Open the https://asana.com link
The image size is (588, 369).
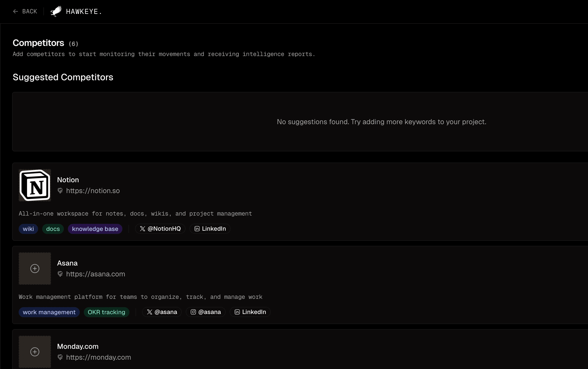95,274
